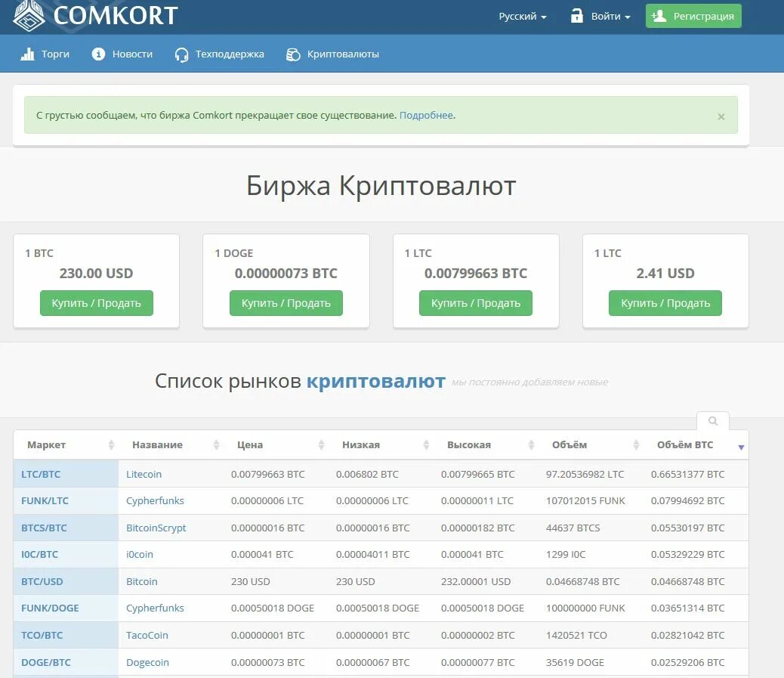Open the I0C/BTC market
Screen dimensions: 784x678
(x=39, y=554)
